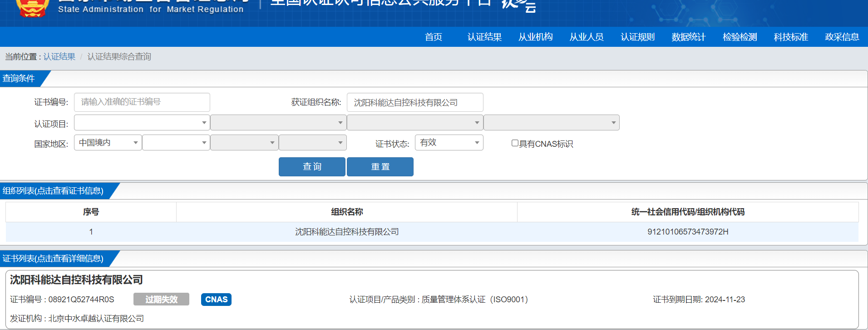Focus the 证书编号 input field
This screenshot has width=868, height=330.
[x=142, y=102]
